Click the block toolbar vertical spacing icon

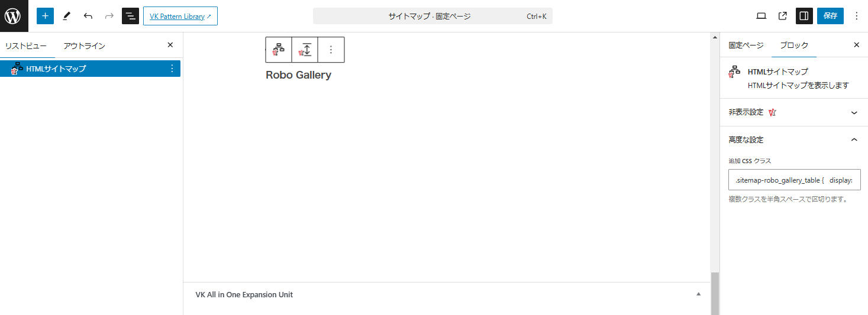tap(305, 50)
